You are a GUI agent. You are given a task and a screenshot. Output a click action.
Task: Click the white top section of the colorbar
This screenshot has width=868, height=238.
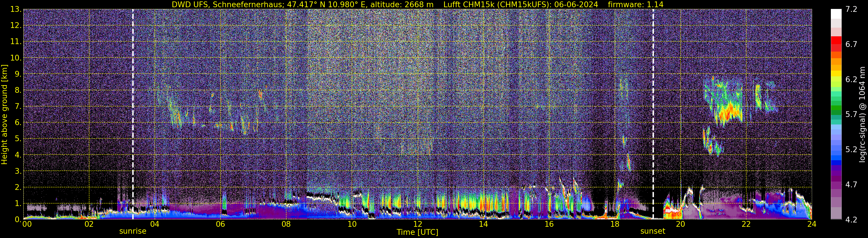point(836,14)
